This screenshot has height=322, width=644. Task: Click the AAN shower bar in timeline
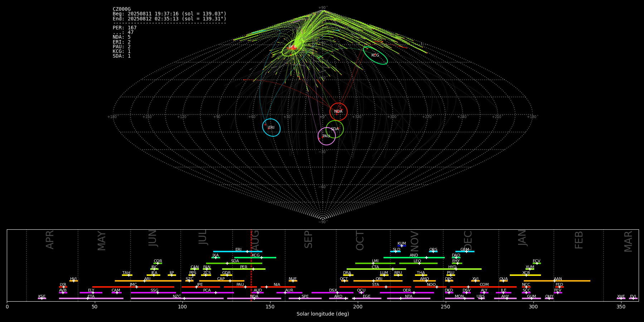[557, 281]
